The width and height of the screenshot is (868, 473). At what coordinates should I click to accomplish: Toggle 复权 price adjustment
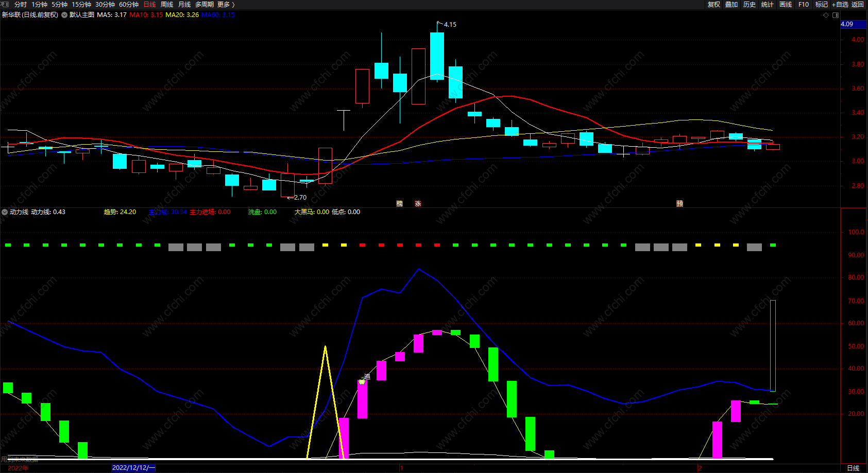click(713, 4)
